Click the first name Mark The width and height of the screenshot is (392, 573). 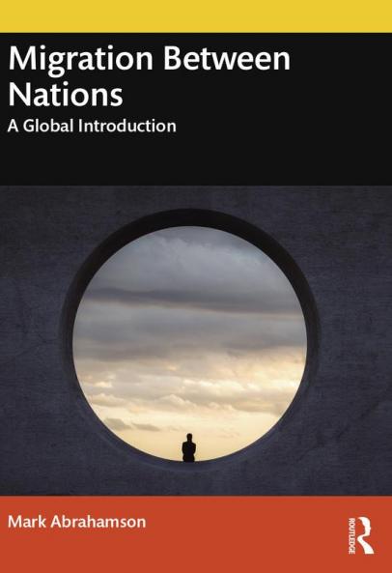(27, 522)
